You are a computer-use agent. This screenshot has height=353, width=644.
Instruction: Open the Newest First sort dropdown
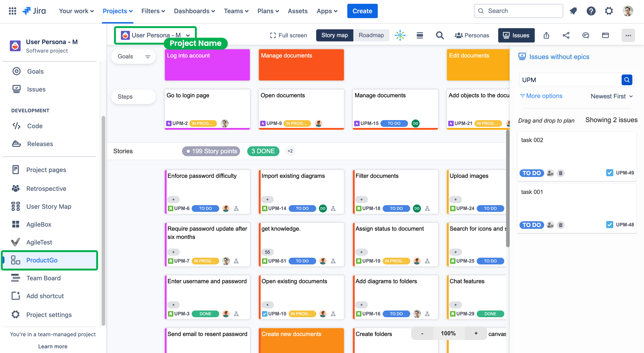[612, 96]
